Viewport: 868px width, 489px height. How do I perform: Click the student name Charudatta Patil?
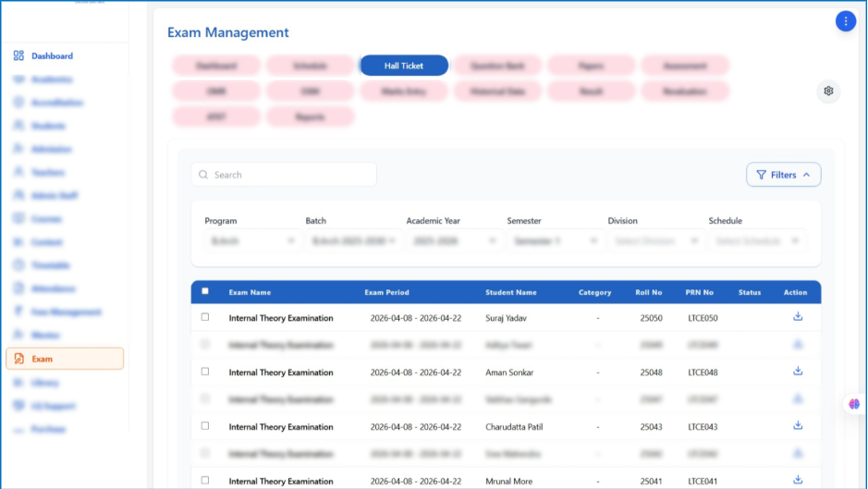[514, 427]
